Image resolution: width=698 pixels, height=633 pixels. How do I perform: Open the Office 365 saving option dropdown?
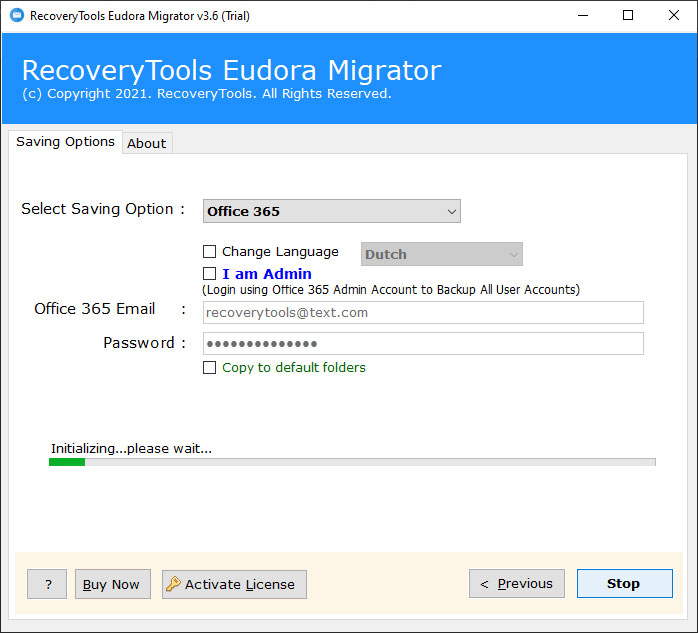coord(332,211)
